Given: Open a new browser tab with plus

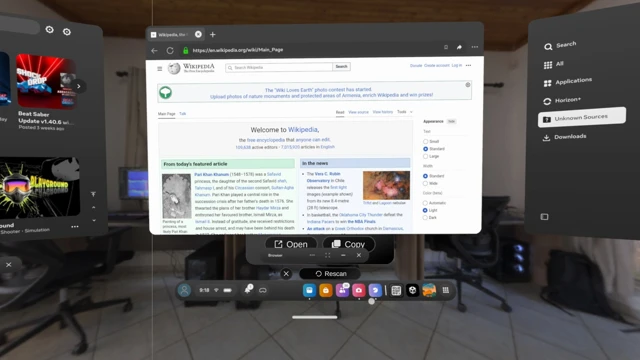Looking at the screenshot, I should tap(213, 35).
